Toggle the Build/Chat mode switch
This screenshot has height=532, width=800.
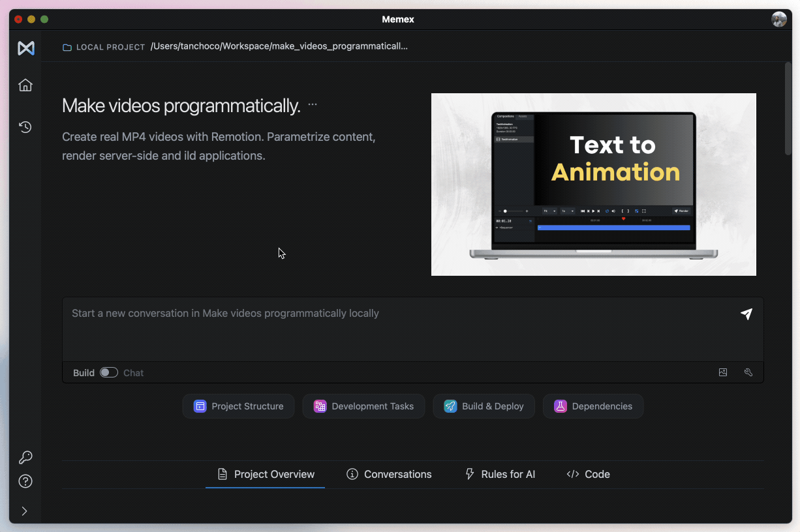pyautogui.click(x=109, y=373)
